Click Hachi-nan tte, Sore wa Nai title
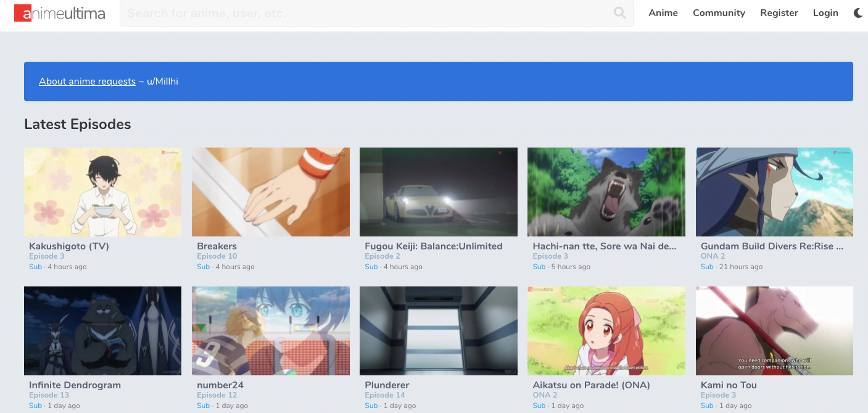This screenshot has width=868, height=413. point(605,246)
